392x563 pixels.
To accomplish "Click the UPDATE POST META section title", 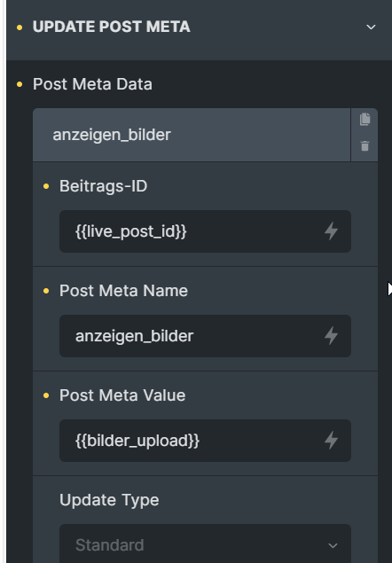I will (112, 27).
